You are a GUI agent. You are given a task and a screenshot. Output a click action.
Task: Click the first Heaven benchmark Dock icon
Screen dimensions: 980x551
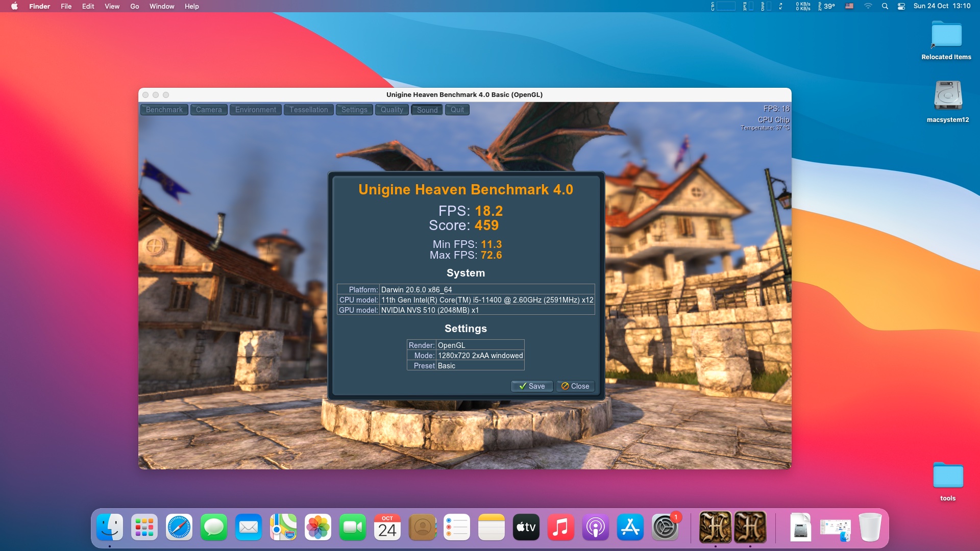point(715,527)
